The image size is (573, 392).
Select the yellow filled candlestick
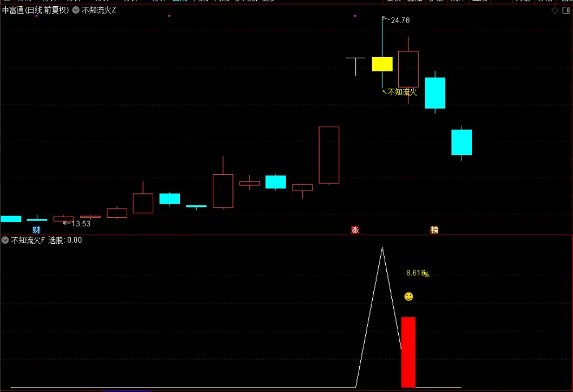click(x=382, y=64)
